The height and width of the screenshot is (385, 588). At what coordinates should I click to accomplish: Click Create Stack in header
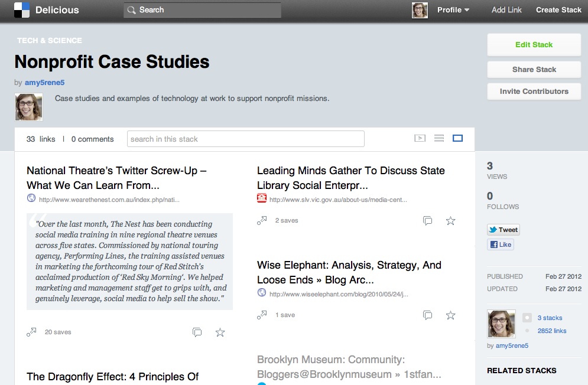point(558,10)
